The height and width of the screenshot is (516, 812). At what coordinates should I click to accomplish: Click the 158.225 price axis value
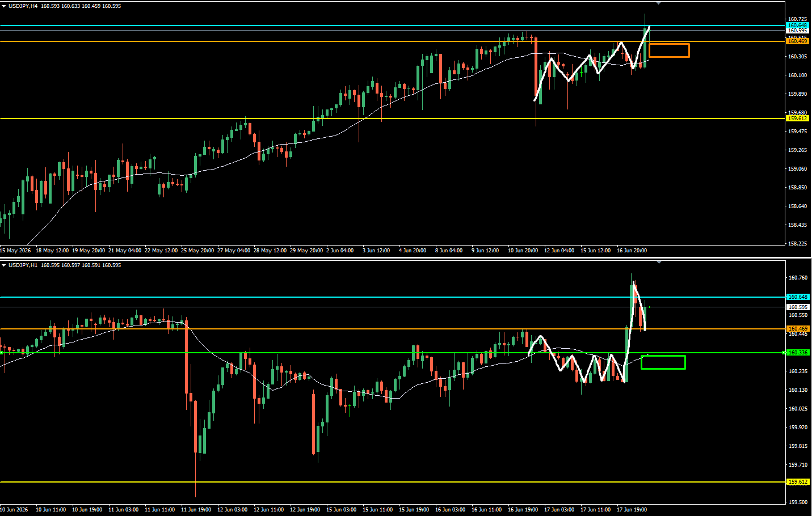pos(797,244)
